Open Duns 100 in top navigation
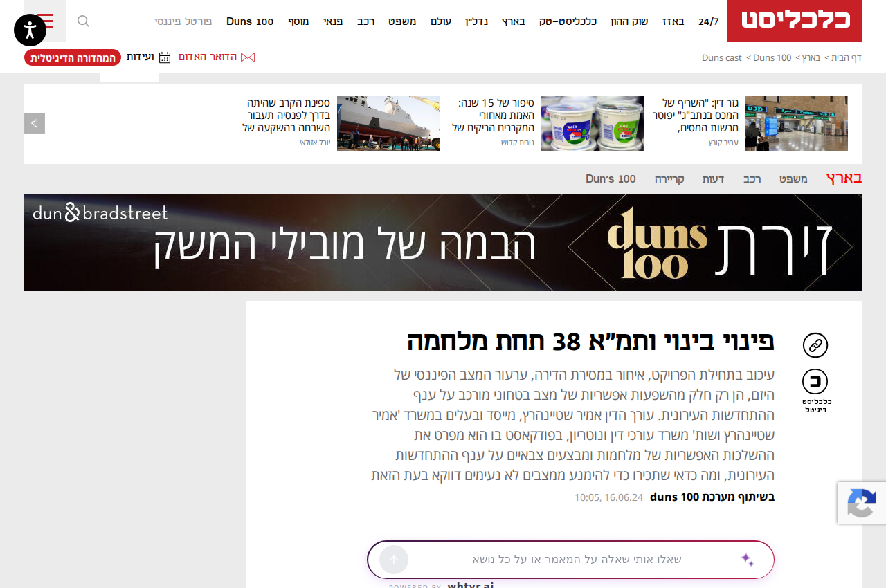 [250, 21]
